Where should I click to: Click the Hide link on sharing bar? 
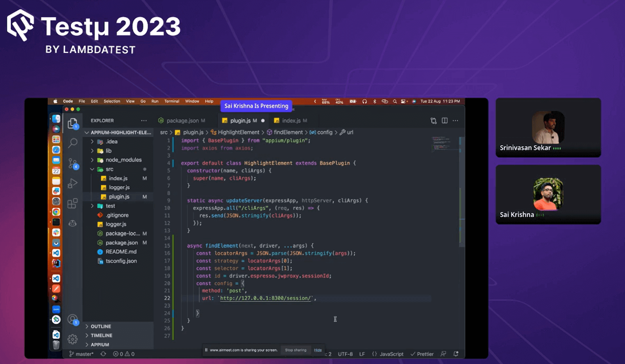point(318,350)
